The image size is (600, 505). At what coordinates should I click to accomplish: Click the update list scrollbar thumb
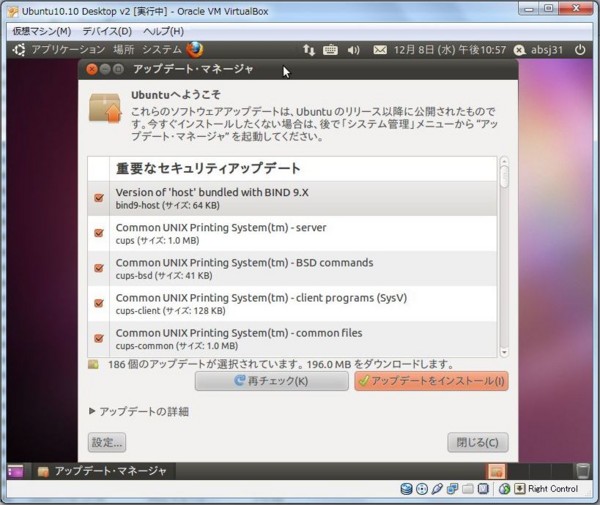(x=504, y=177)
